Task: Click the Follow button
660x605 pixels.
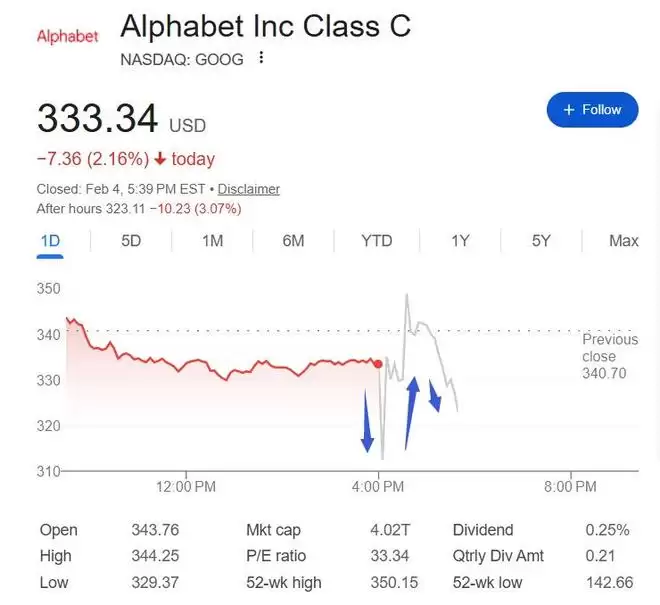Action: [592, 109]
